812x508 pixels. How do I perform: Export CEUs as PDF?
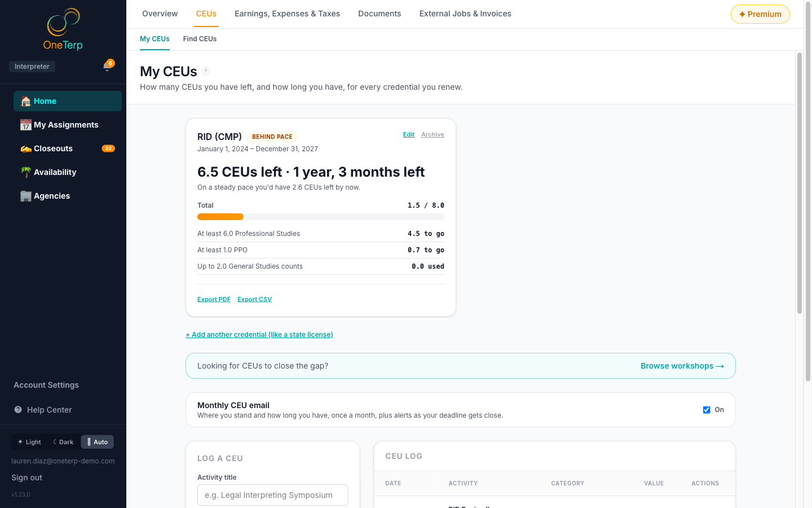coord(214,299)
